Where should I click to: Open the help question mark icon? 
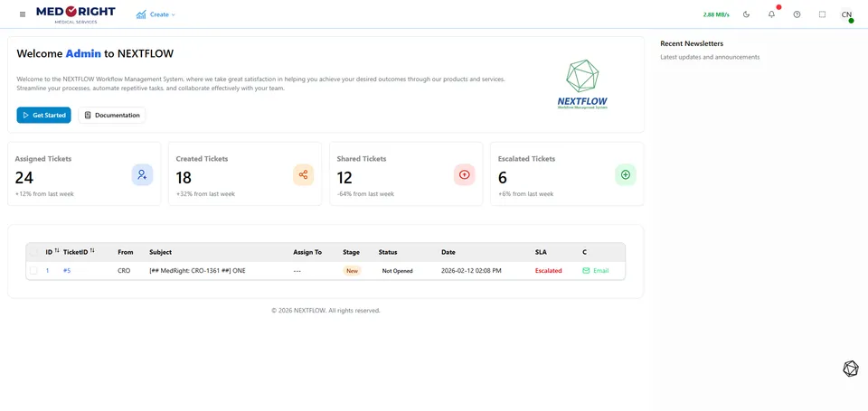(x=797, y=14)
